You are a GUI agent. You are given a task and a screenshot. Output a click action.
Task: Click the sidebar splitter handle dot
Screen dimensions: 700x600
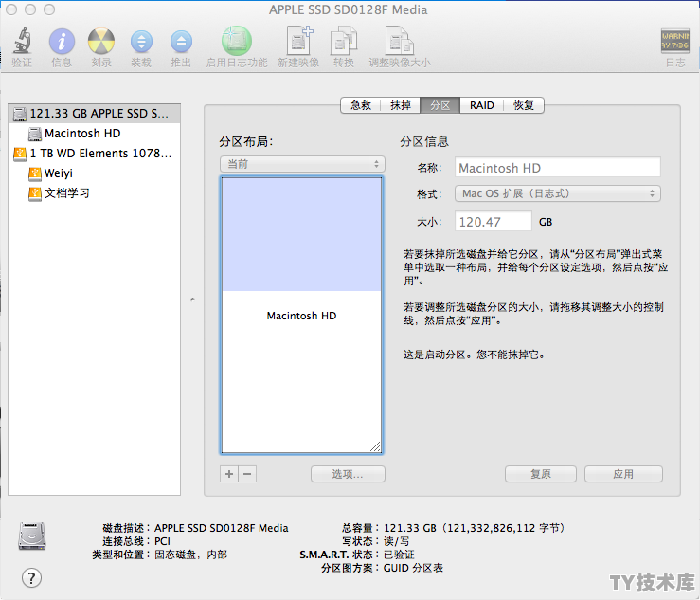click(192, 300)
